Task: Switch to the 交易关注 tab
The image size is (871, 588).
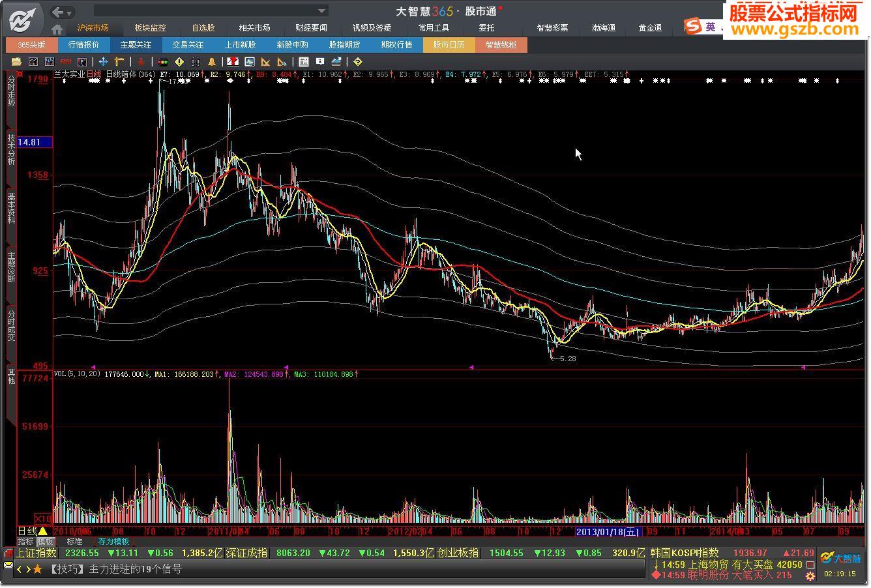Action: [188, 45]
